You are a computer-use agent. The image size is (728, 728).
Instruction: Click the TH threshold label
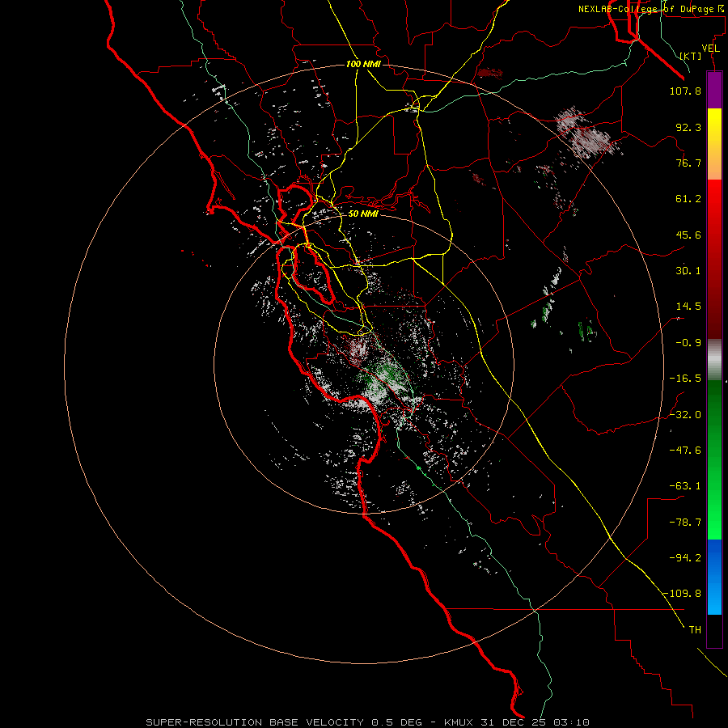point(695,630)
